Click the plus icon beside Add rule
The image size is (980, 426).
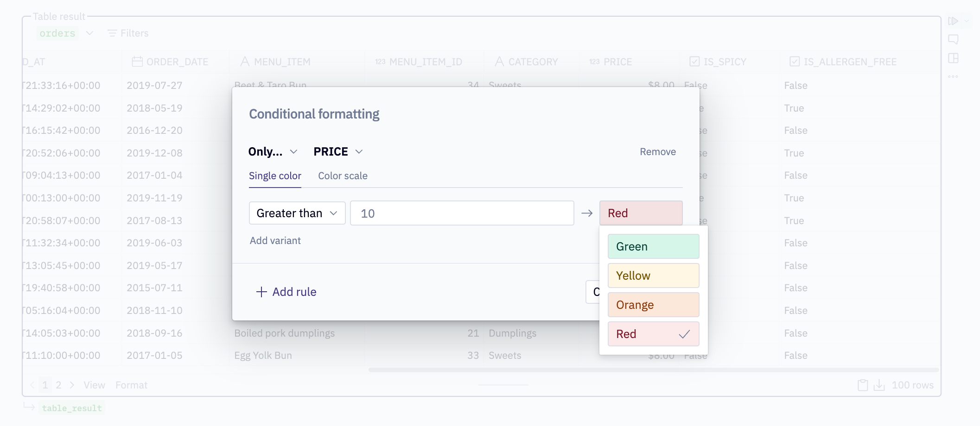[261, 292]
